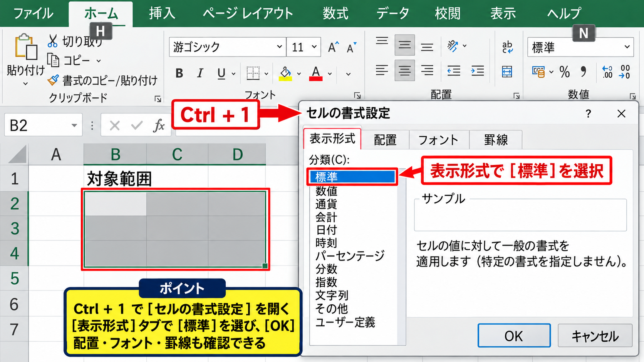Click the text Orientation icon
This screenshot has width=644, height=362.
point(453,46)
